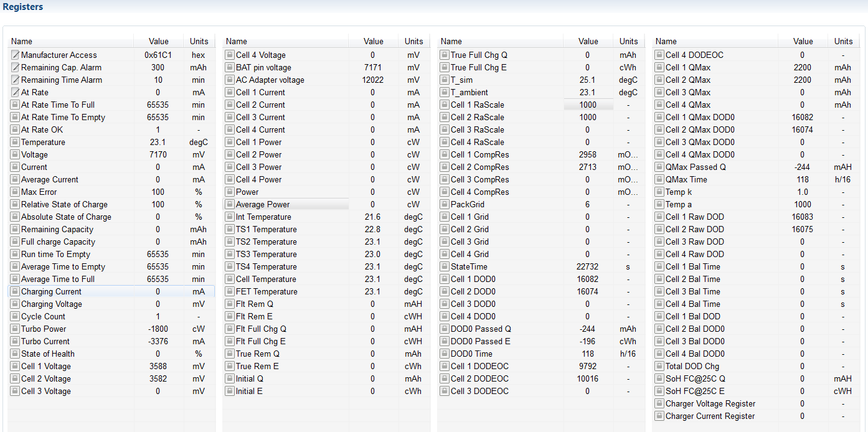Click the lock icon beside Relative State of Charge
868x432 pixels.
[16, 204]
